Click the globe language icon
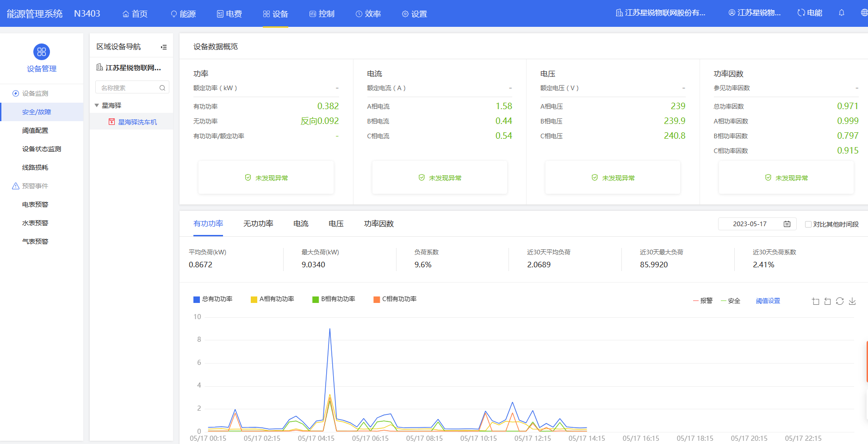Screen dimensions: 868x444 [864, 13]
